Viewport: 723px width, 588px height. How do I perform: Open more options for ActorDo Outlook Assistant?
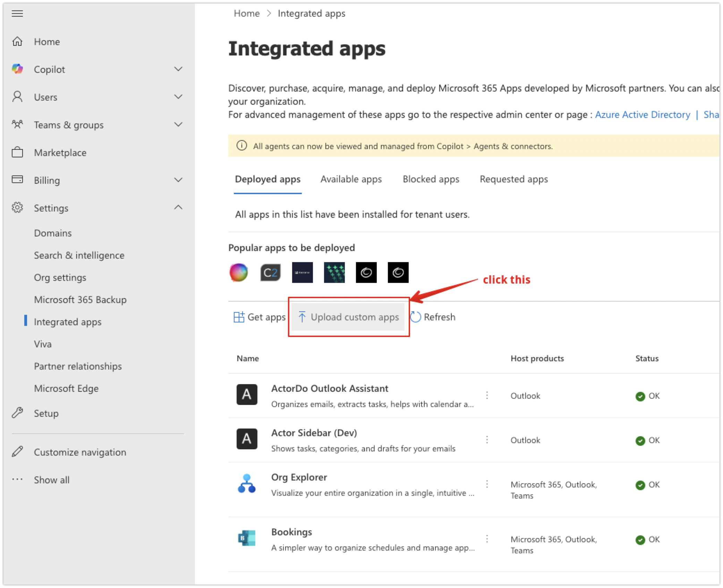[487, 395]
